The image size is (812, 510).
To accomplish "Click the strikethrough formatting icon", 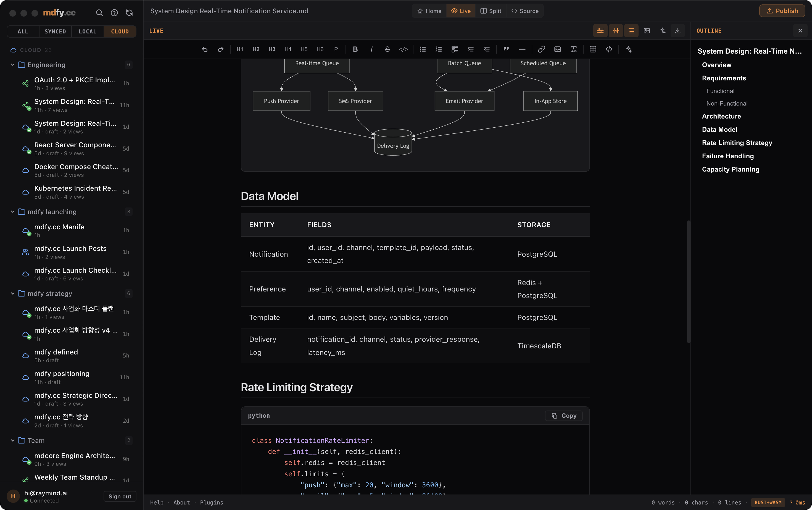I will (x=387, y=49).
